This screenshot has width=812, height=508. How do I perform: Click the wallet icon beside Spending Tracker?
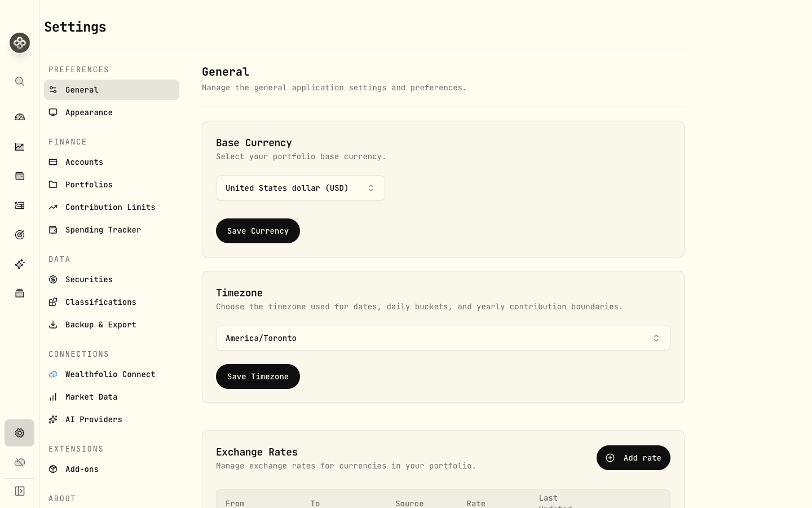(53, 230)
